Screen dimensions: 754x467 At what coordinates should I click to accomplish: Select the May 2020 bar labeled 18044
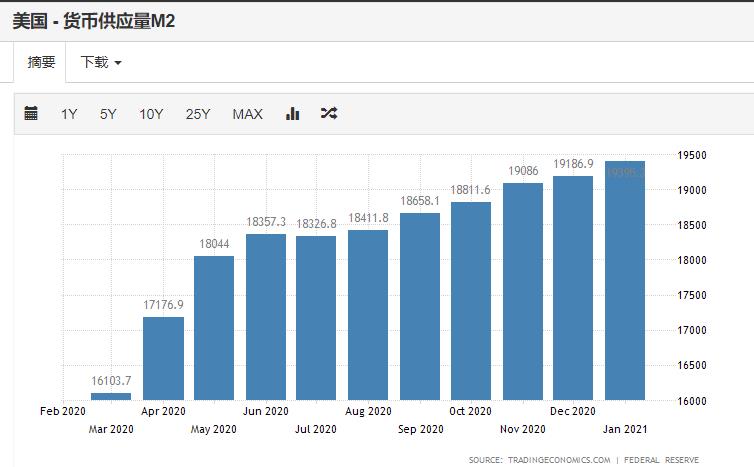[x=214, y=328]
